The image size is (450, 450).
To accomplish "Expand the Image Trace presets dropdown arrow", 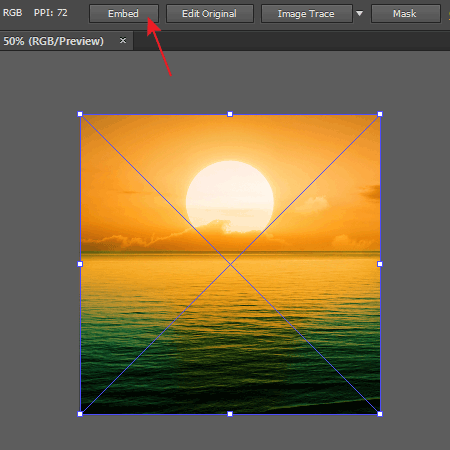I will [359, 14].
